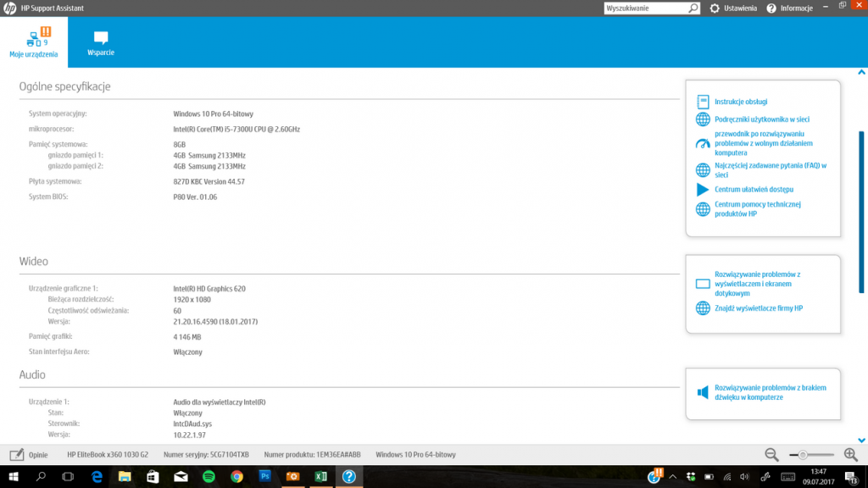
Task: Open the Informacje help icon
Action: 771,8
